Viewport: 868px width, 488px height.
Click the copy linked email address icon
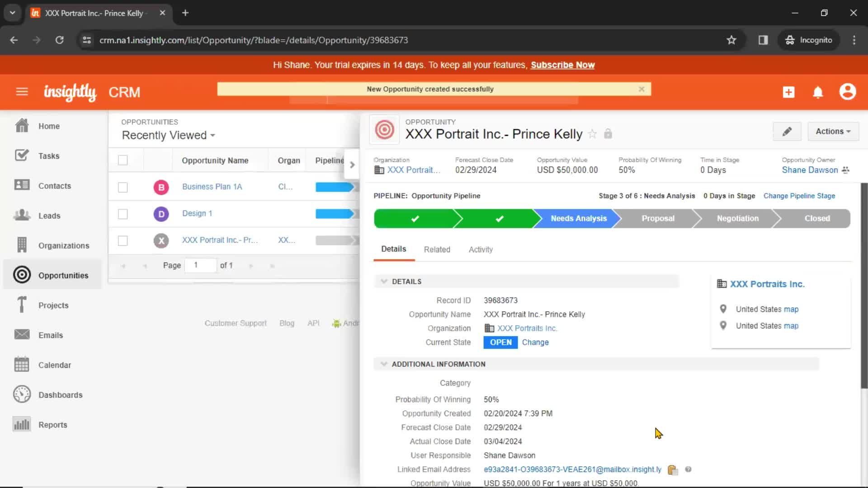pyautogui.click(x=672, y=469)
